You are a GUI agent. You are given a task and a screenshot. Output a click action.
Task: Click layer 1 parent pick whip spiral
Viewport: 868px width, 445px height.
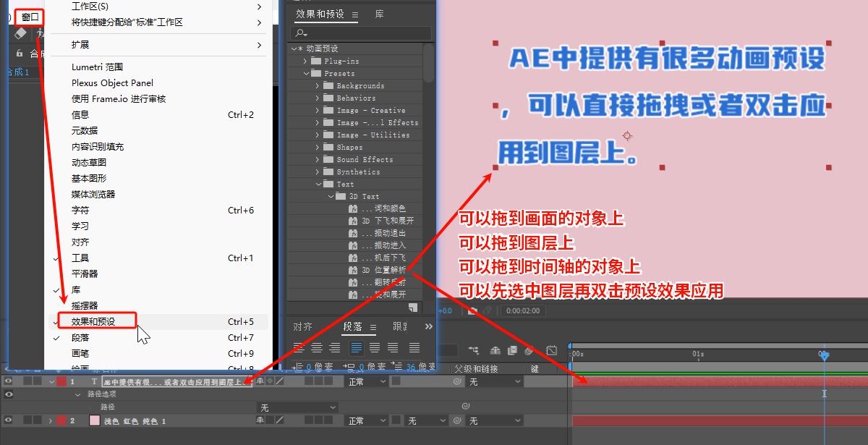pyautogui.click(x=457, y=381)
